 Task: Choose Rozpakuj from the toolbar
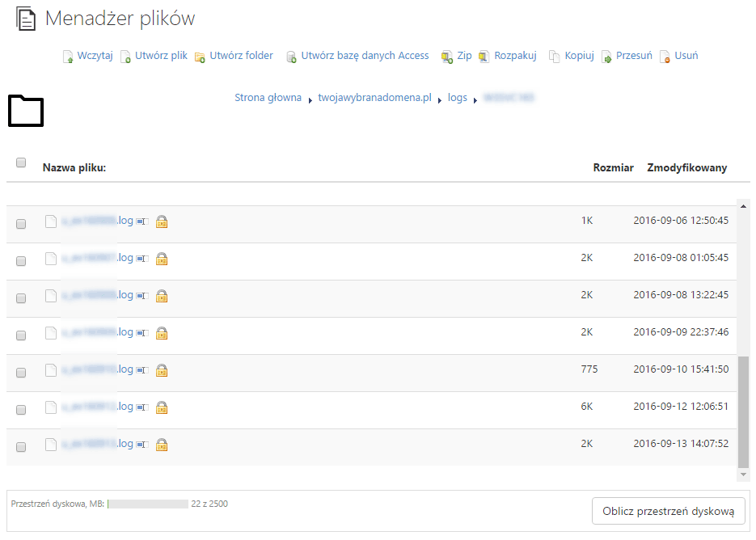pyautogui.click(x=515, y=56)
